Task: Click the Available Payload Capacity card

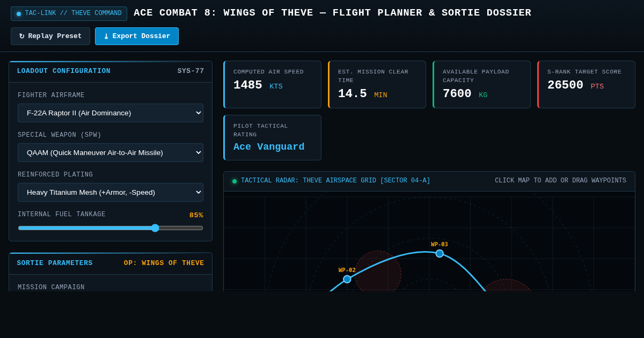Action: pos(481,84)
